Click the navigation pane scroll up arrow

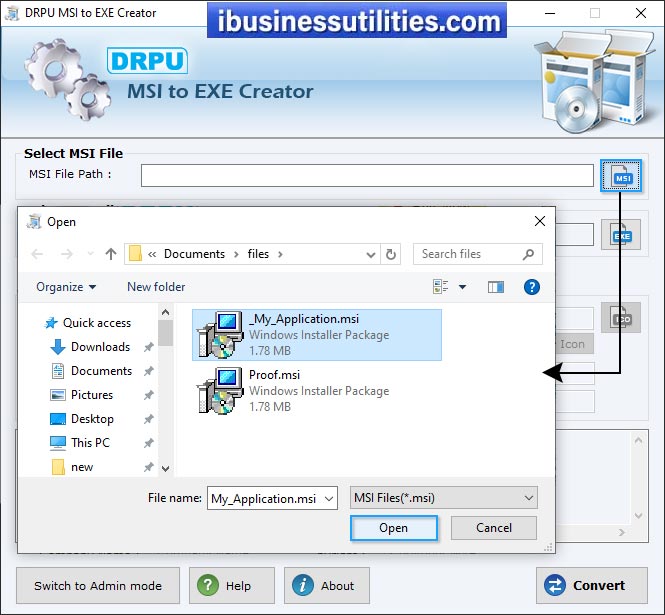165,313
